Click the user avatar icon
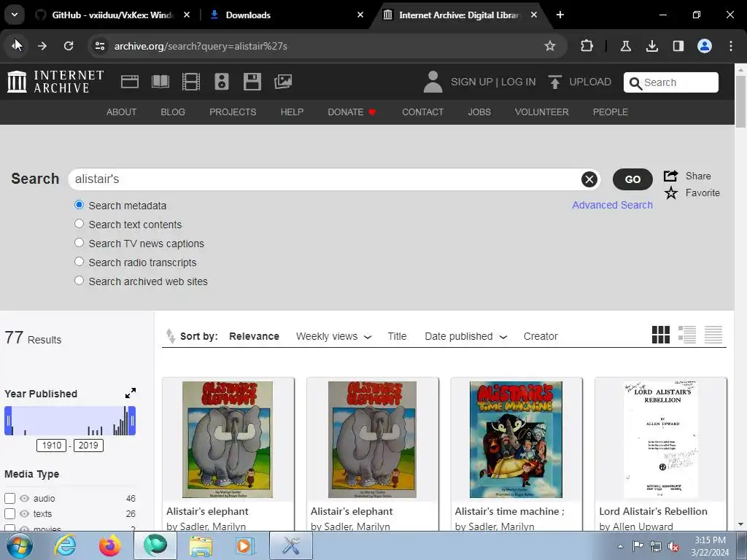Screen dimensions: 747x560 pyautogui.click(x=433, y=82)
